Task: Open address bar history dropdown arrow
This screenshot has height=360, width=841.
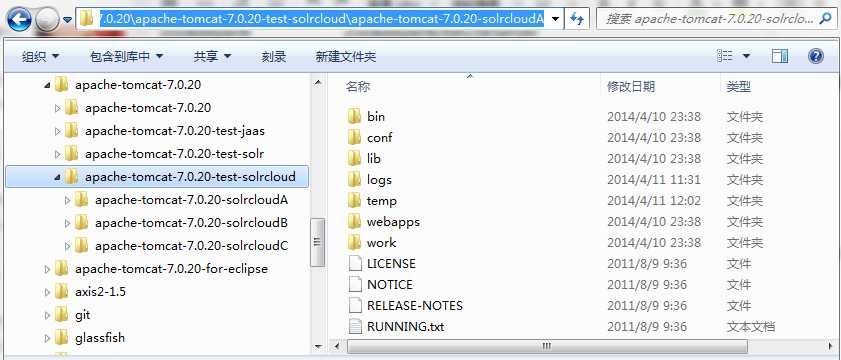Action: 556,20
